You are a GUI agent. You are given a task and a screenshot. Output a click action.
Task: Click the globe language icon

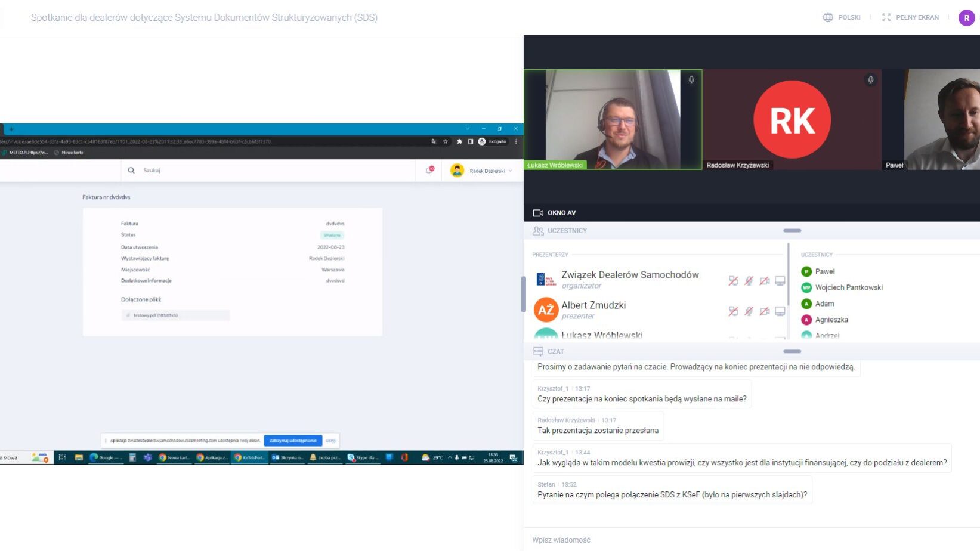pyautogui.click(x=828, y=17)
